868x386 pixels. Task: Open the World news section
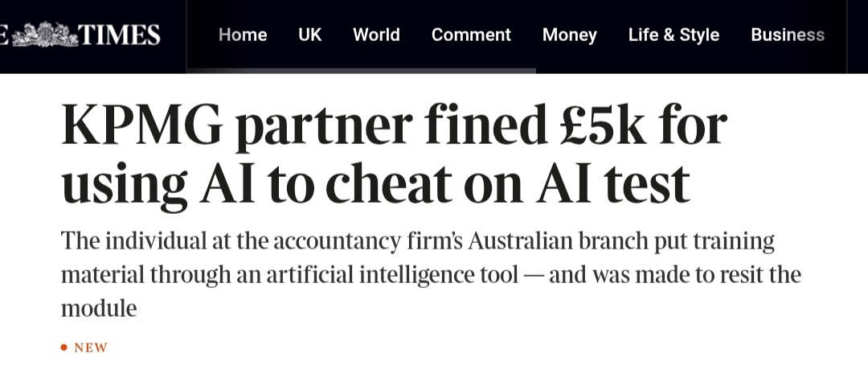point(376,35)
